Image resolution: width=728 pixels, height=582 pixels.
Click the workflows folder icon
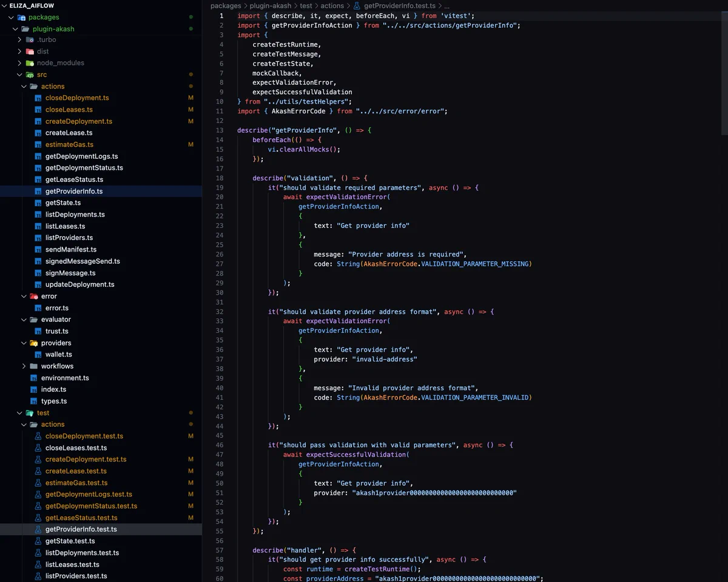(x=34, y=366)
